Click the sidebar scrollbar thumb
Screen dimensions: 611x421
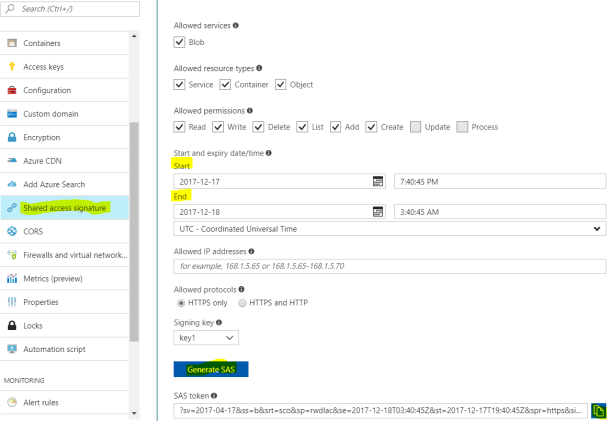tap(134, 232)
